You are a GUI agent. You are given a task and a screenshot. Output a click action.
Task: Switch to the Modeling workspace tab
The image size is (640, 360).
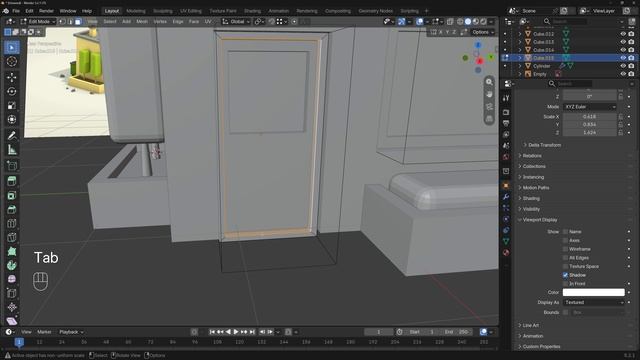(136, 11)
